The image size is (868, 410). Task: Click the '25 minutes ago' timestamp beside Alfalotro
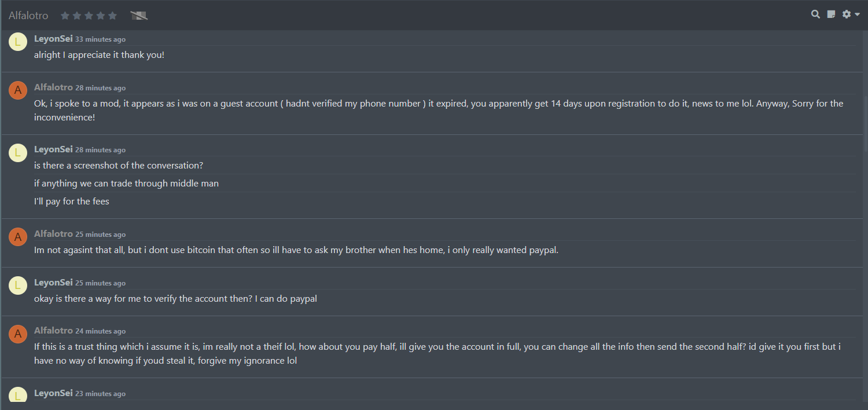point(100,235)
